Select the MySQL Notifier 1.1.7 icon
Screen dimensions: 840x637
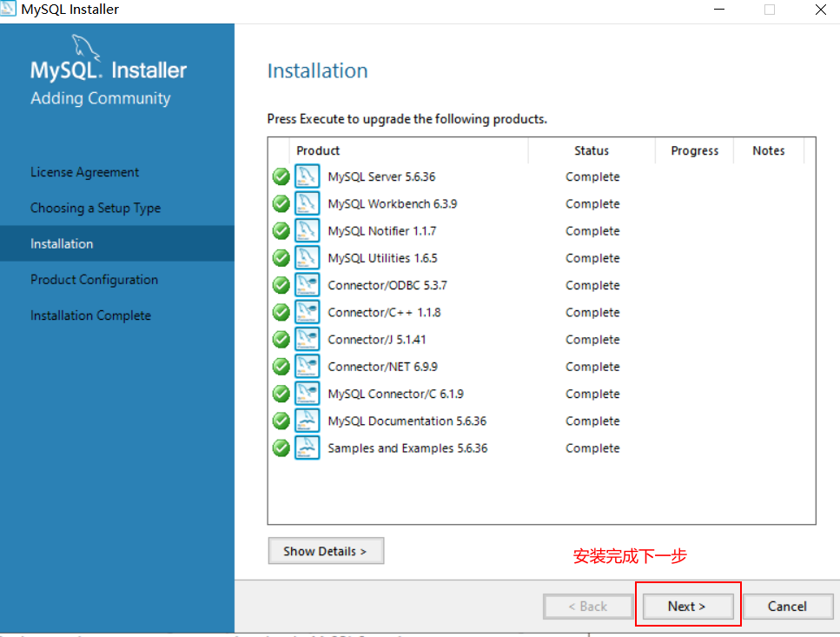(308, 230)
